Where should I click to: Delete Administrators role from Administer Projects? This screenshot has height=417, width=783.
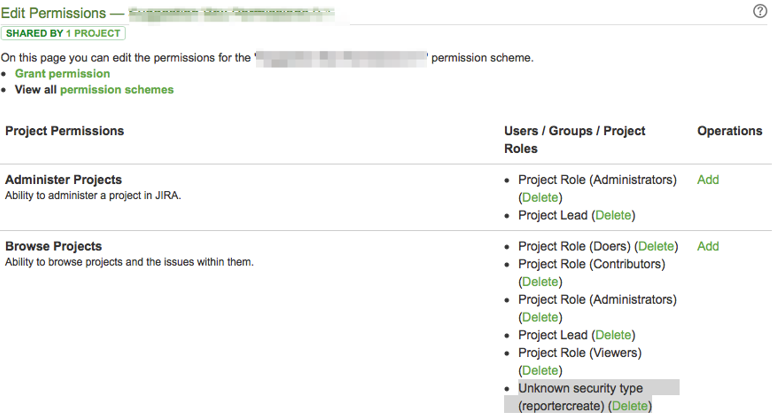click(540, 198)
